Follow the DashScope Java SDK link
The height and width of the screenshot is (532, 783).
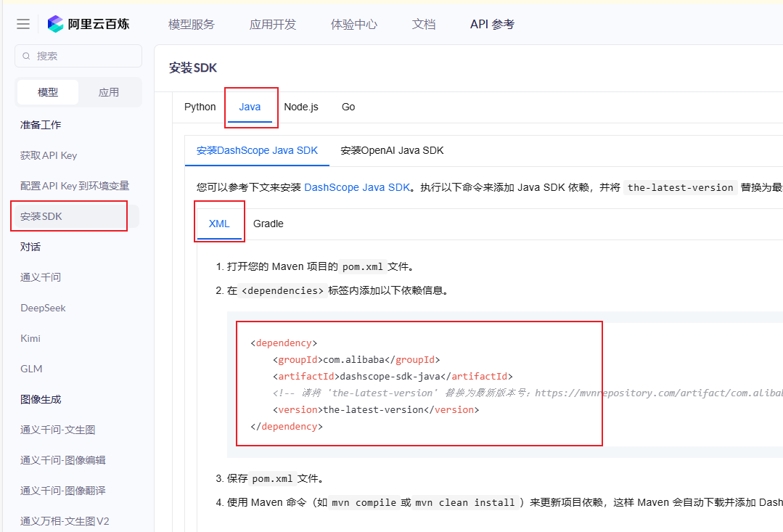(357, 187)
